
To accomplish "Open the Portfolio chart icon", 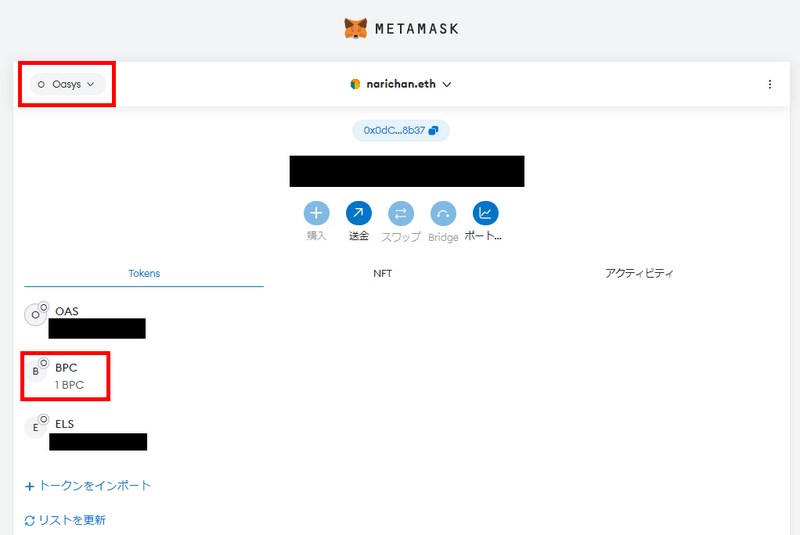I will 485,213.
